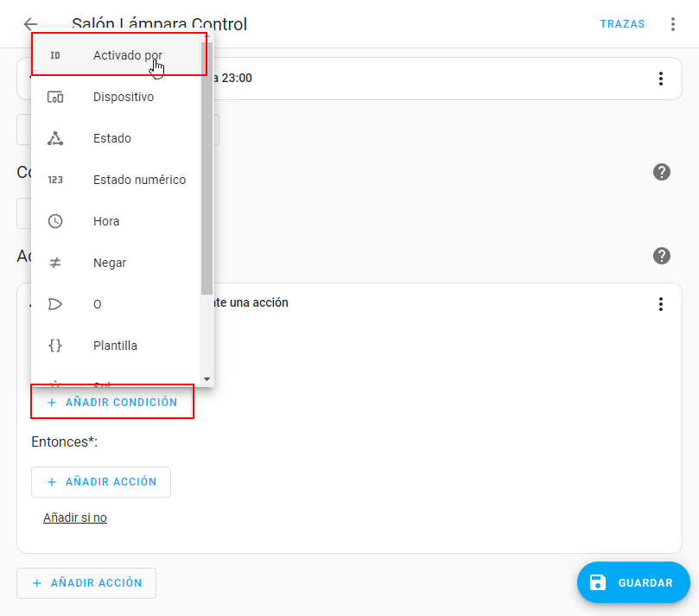Select the 'Negar' condition option
This screenshot has width=699, height=616.
pyautogui.click(x=110, y=263)
